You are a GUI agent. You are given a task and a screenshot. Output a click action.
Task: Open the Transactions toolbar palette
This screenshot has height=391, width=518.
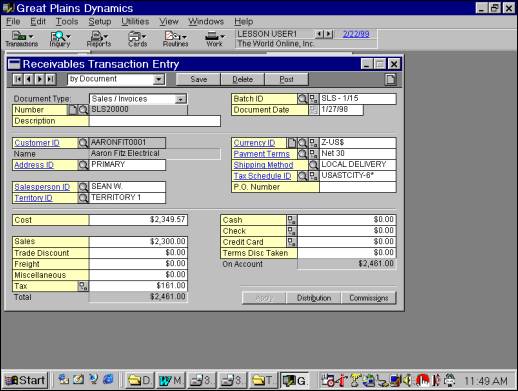point(21,39)
